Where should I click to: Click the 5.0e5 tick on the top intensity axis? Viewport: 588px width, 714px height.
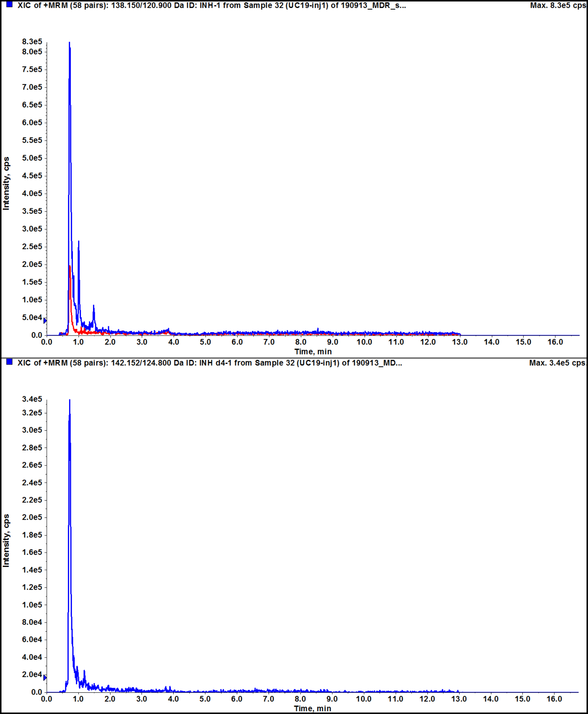click(x=32, y=158)
